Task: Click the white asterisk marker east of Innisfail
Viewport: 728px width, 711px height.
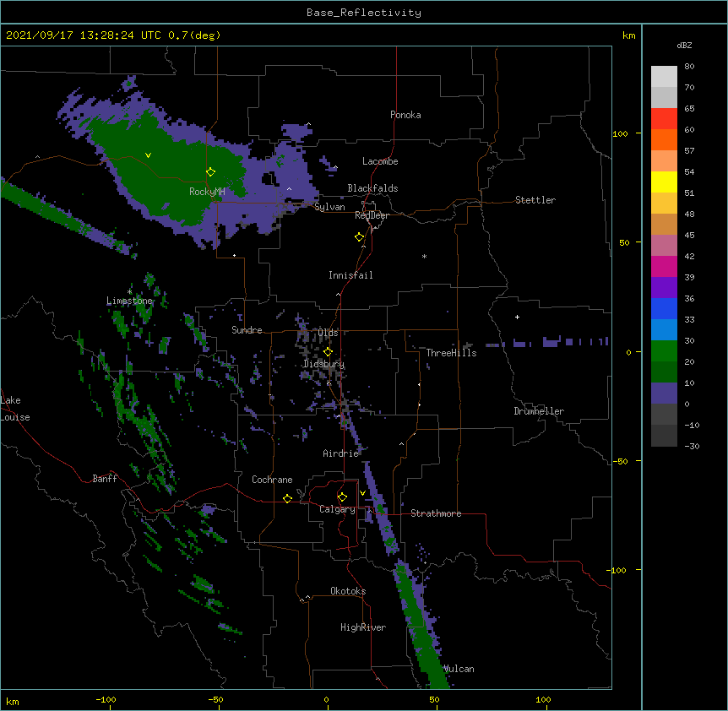Action: [424, 256]
